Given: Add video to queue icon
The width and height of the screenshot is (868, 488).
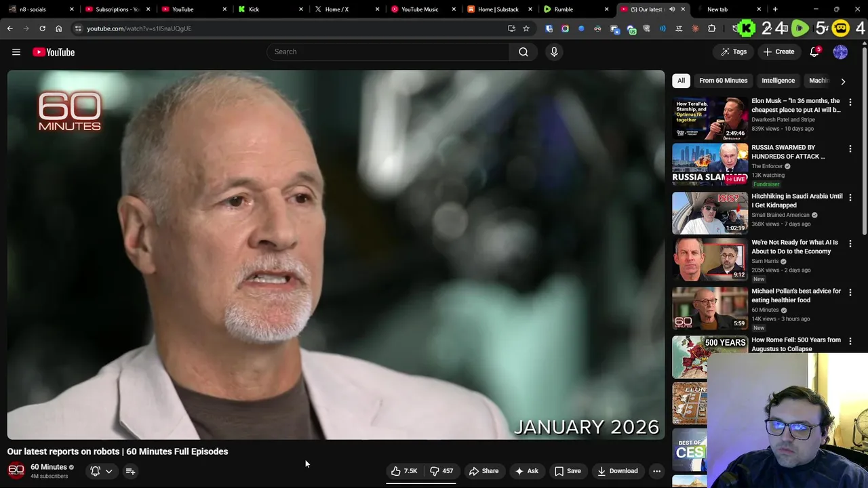Looking at the screenshot, I should pyautogui.click(x=130, y=471).
